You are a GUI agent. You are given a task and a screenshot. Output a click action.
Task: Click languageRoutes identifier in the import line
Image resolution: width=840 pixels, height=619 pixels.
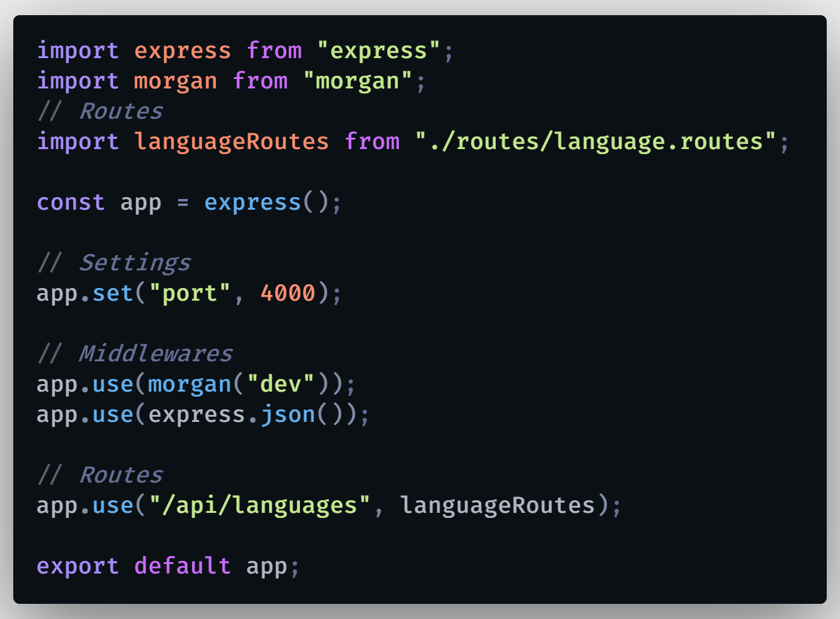click(231, 141)
